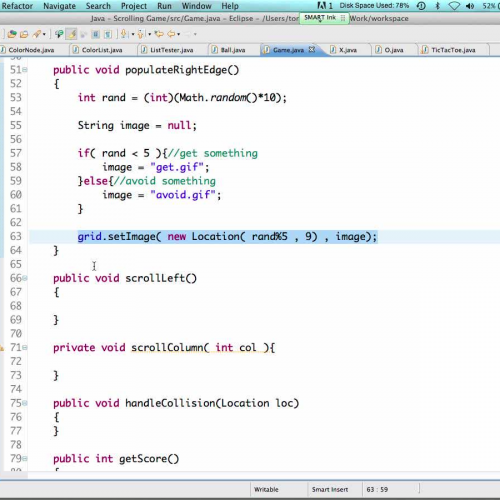Click the warning marker on line 71
Screen dimensions: 500x500
(2, 348)
